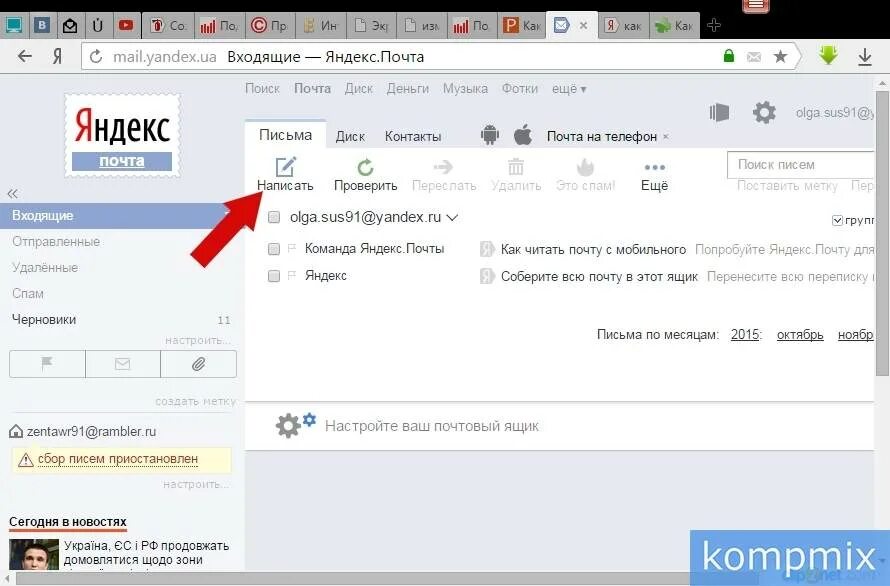Click the Яндекс почта logo
The image size is (890, 586).
122,136
